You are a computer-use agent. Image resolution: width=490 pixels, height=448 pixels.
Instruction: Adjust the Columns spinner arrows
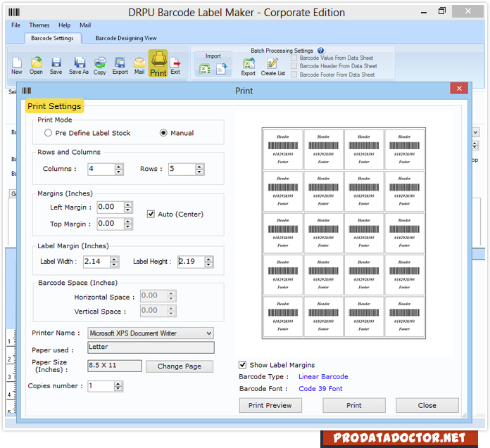118,169
